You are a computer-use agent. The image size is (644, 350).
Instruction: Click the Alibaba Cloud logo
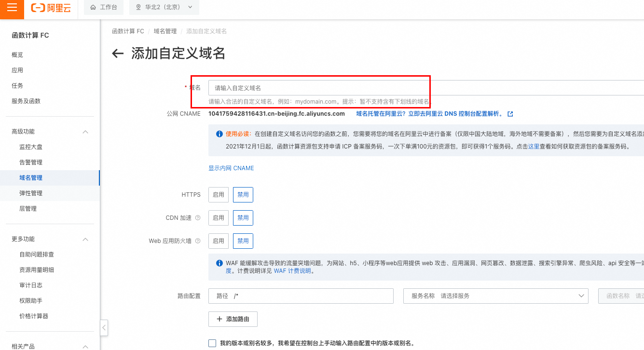click(x=51, y=8)
